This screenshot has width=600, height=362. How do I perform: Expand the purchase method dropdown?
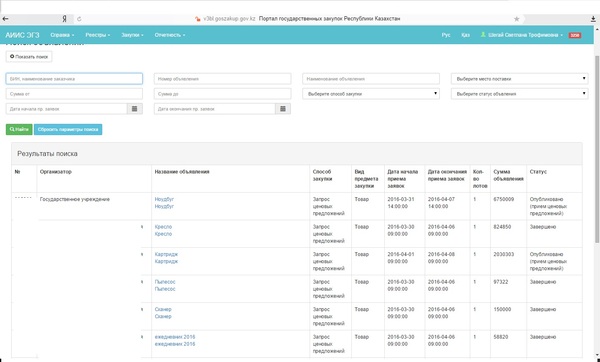click(371, 94)
